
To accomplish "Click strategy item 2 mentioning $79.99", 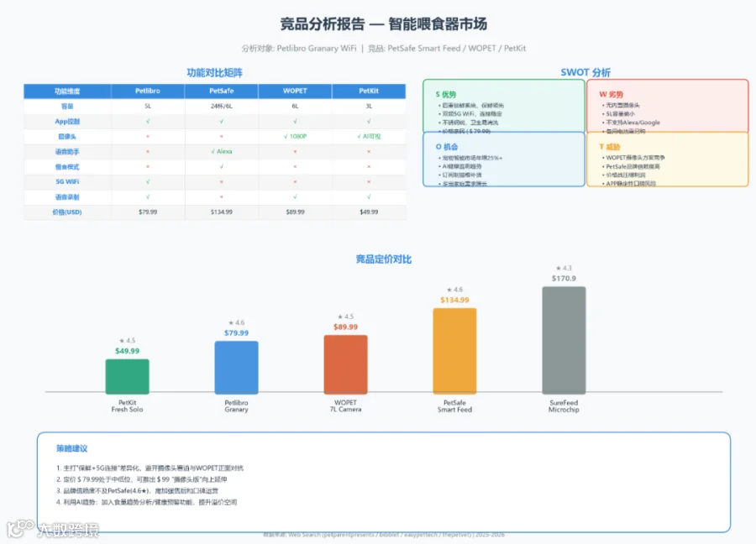I will point(142,479).
